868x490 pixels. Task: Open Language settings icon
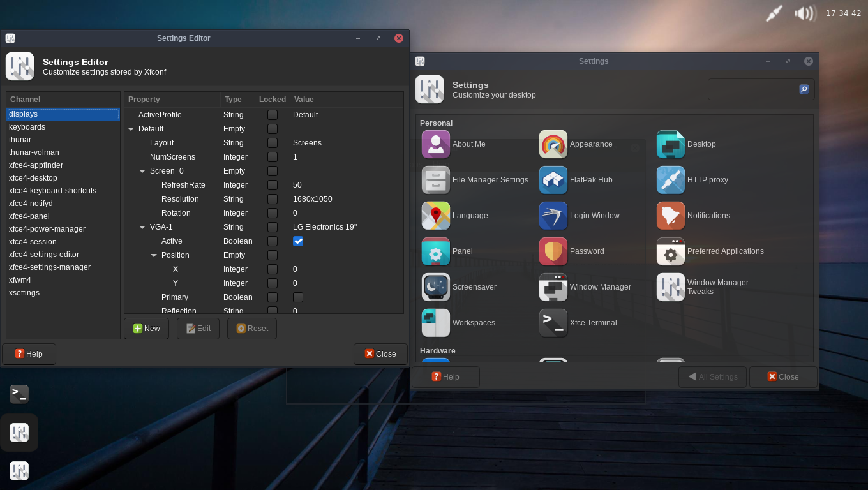tap(436, 216)
